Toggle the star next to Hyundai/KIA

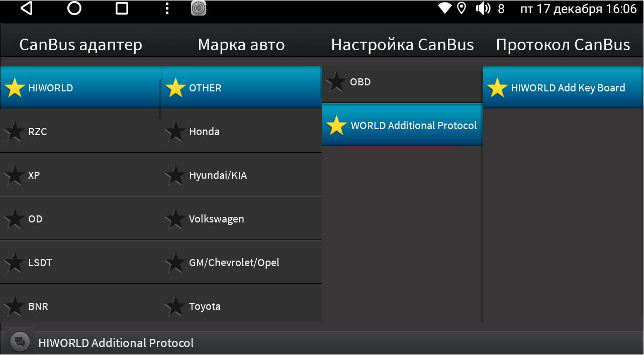175,175
